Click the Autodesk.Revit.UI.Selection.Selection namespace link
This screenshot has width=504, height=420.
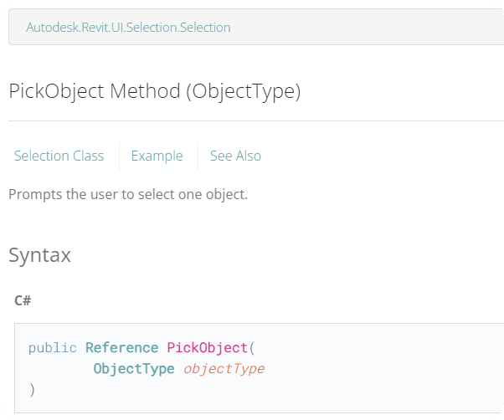tap(128, 28)
